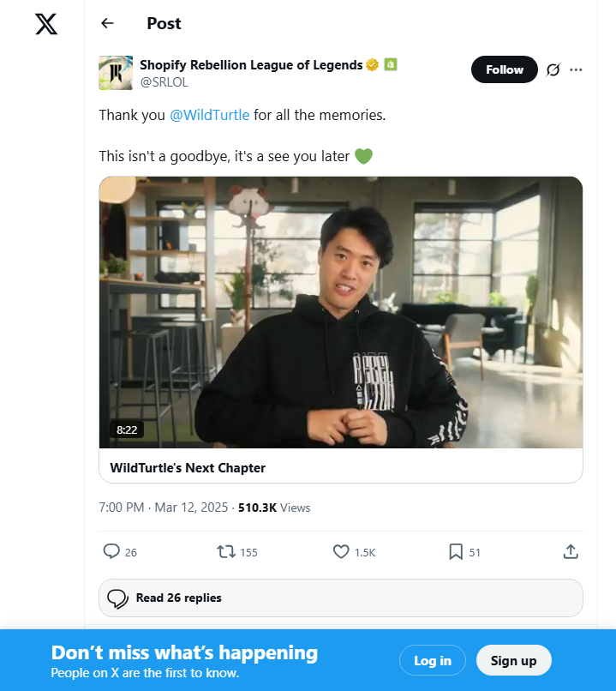Viewport: 616px width, 691px height.
Task: Like the post with the heart icon
Action: [x=341, y=552]
